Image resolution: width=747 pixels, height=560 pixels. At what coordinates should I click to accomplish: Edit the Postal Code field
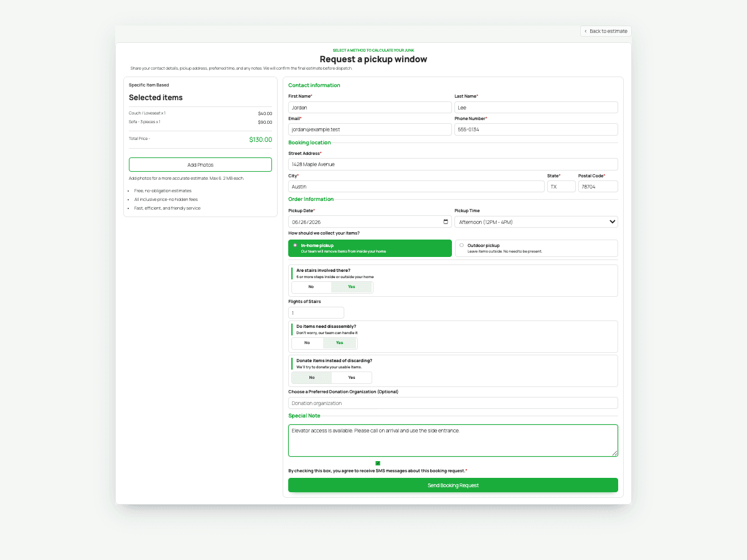pos(598,187)
